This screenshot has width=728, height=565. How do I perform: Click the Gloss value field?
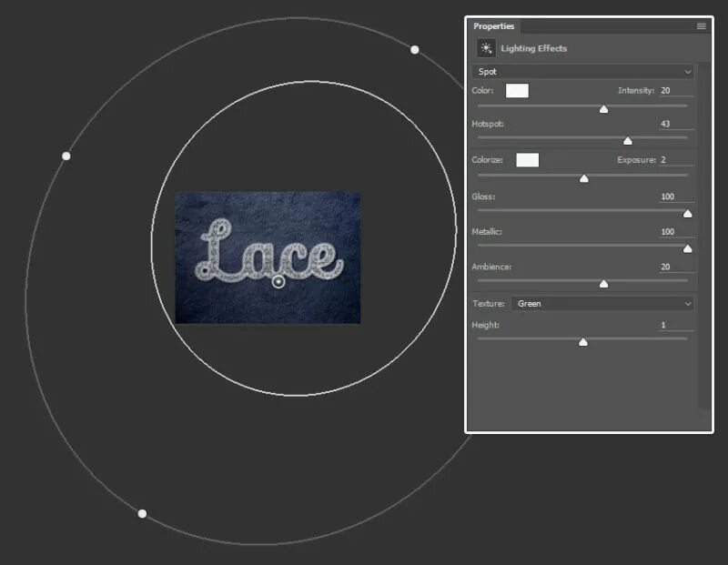coord(676,197)
